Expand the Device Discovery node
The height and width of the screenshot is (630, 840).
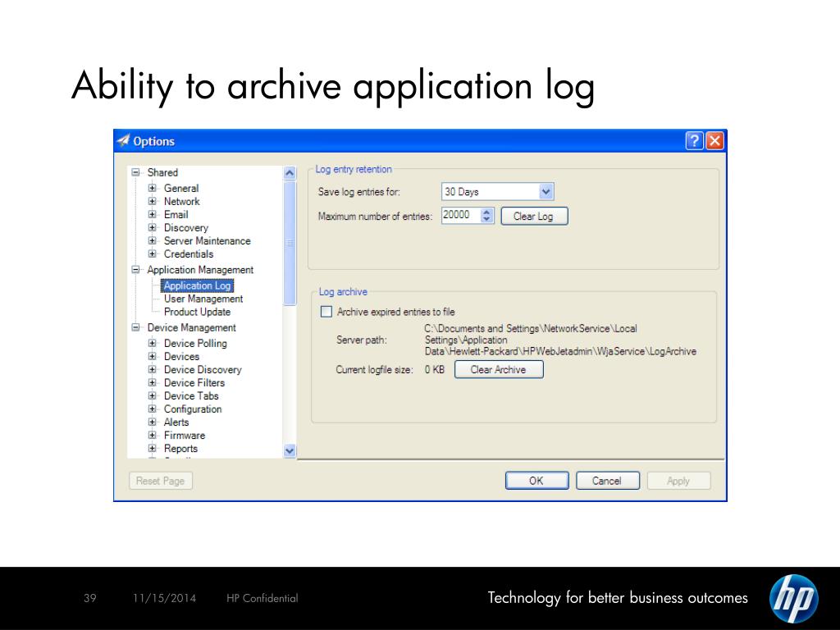click(152, 369)
